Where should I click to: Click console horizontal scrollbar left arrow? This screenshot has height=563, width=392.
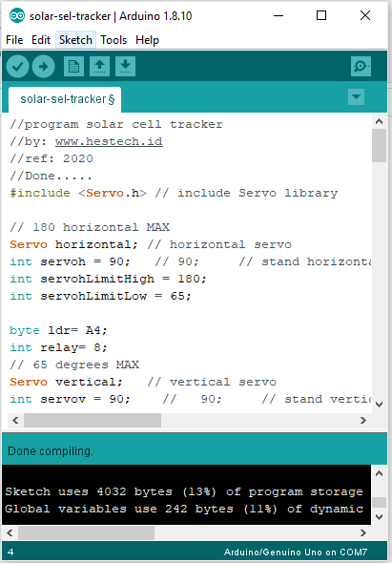pyautogui.click(x=10, y=532)
